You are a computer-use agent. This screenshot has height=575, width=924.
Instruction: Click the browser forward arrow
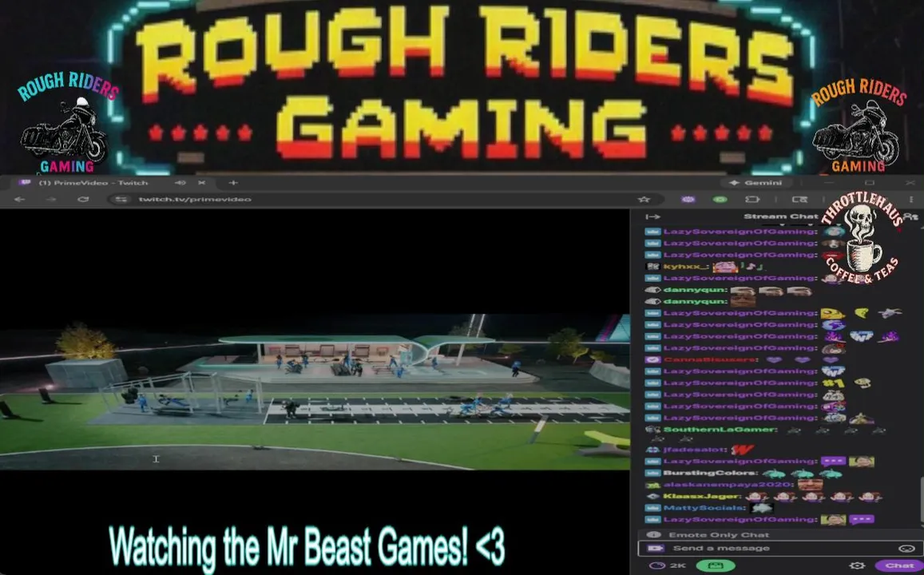(x=51, y=199)
